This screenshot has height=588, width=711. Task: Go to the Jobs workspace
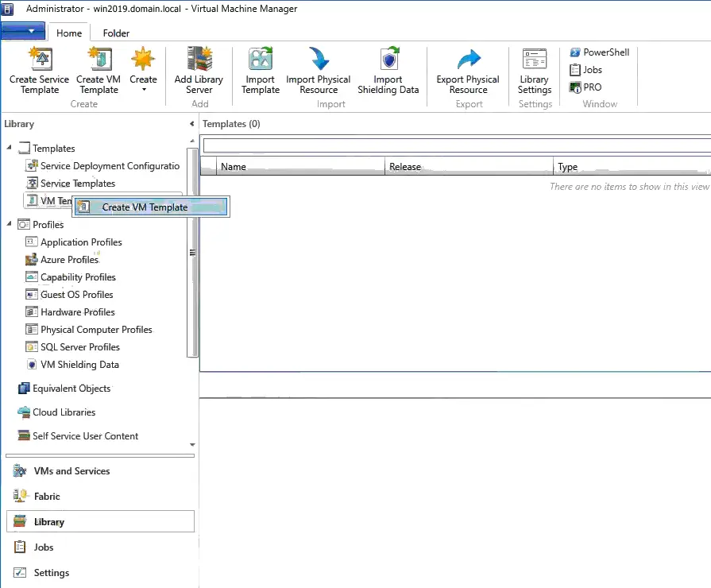(x=101, y=547)
